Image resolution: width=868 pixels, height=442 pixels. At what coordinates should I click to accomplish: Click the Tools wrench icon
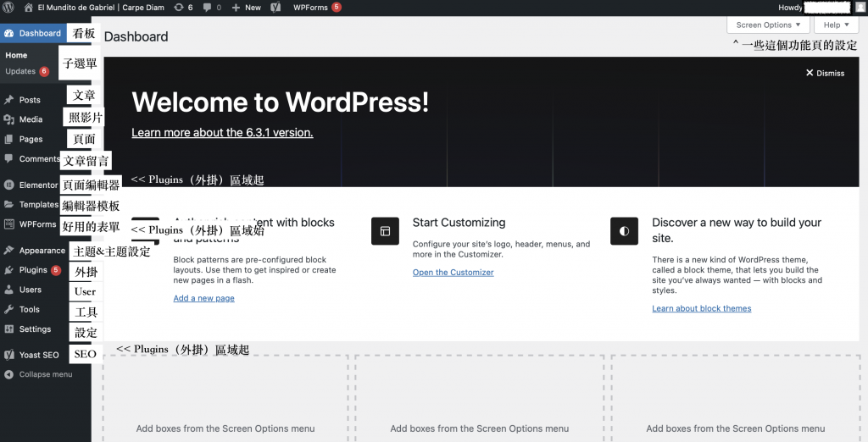point(8,309)
